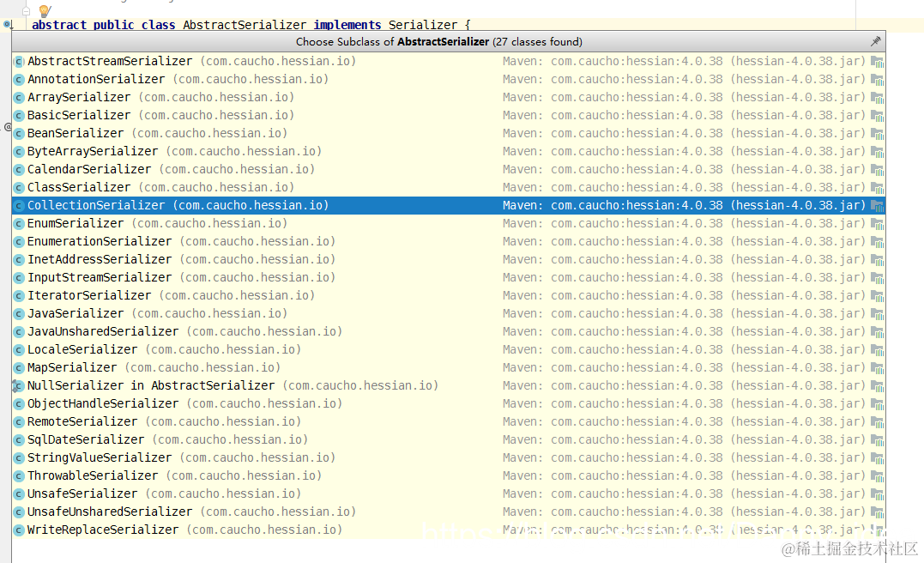Jump to InputStreamSerializer
The height and width of the screenshot is (563, 924).
(x=449, y=278)
